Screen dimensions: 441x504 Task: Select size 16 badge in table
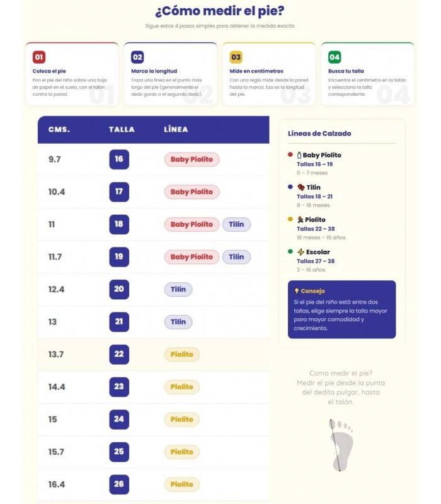[119, 159]
